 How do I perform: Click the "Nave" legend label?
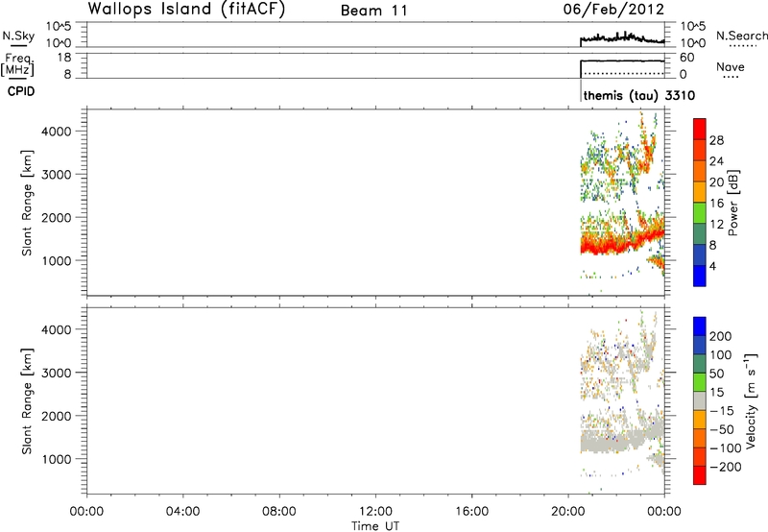[x=730, y=67]
